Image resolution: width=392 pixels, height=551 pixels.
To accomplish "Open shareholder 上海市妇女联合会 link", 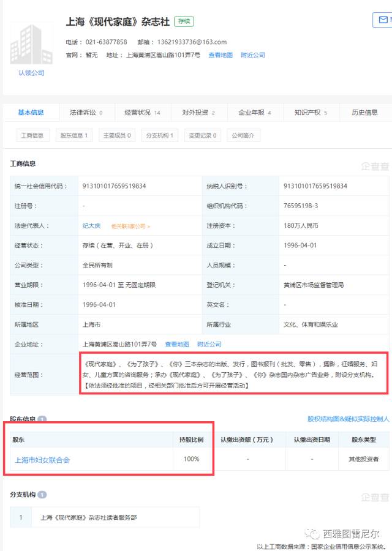I will 42,460.
